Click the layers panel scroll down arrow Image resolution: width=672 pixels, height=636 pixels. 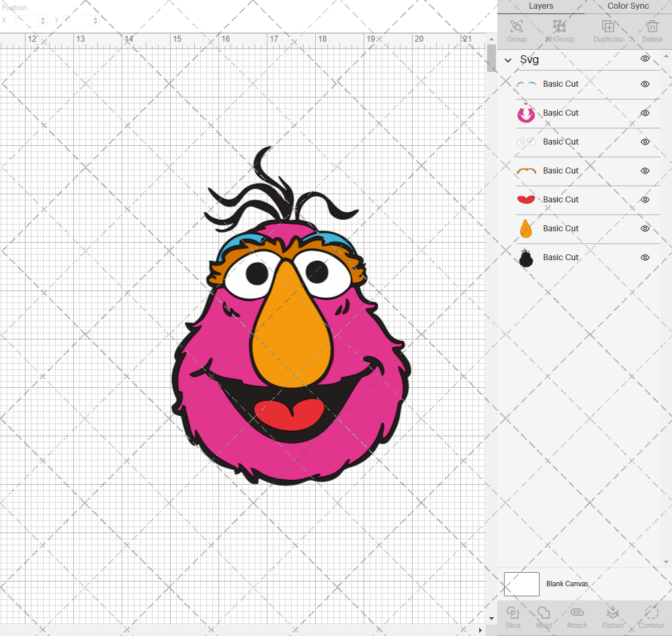pos(666,562)
